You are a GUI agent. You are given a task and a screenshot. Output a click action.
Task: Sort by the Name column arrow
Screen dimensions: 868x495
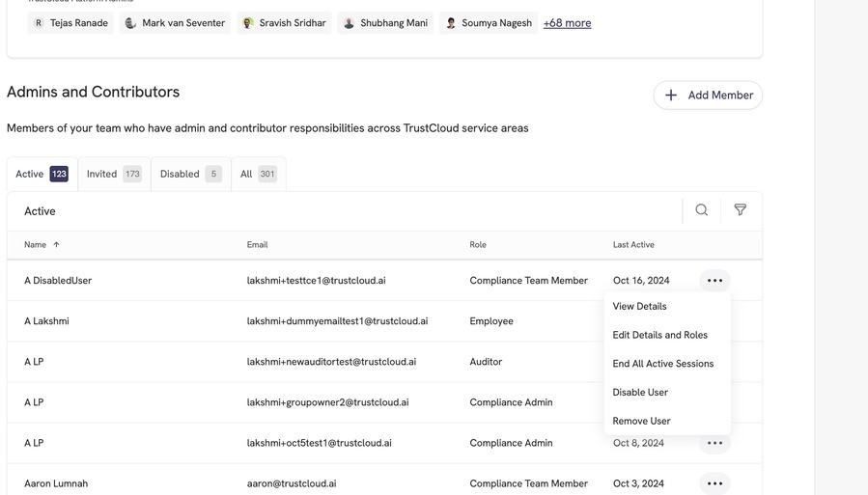point(56,244)
